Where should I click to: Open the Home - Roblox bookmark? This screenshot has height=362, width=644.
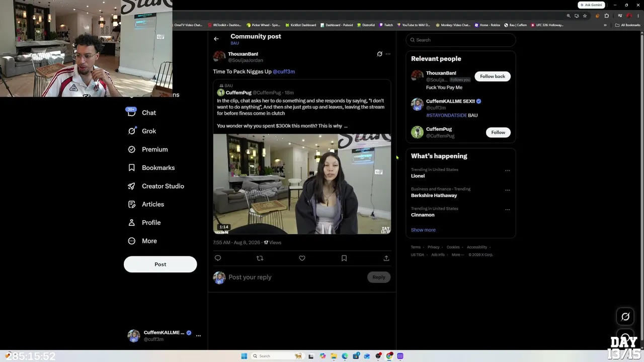(x=488, y=25)
